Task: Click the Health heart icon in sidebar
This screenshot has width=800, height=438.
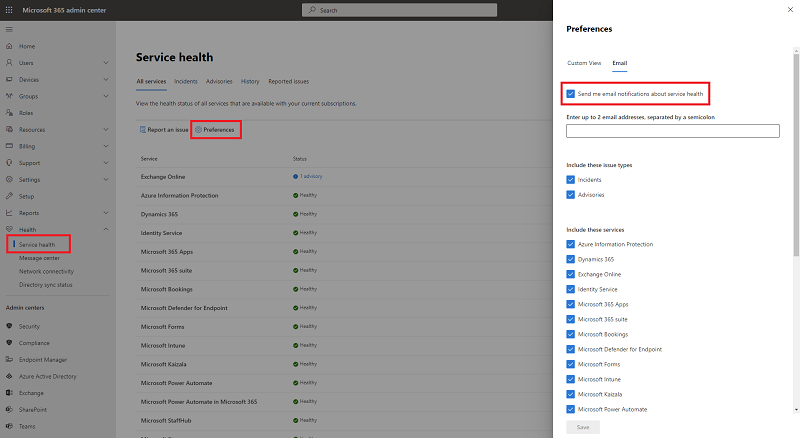Action: pyautogui.click(x=9, y=229)
